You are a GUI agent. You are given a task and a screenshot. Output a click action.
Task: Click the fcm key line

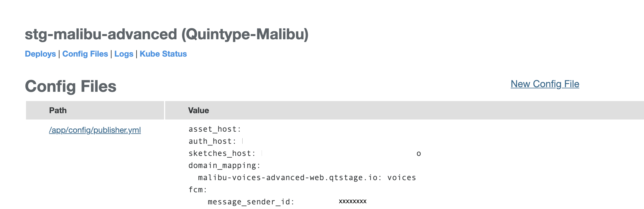click(198, 190)
